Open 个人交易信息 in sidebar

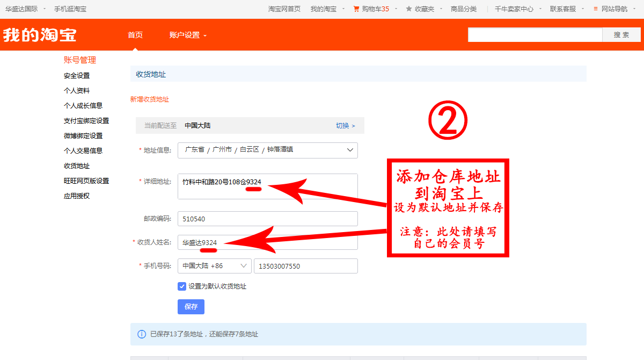click(x=83, y=151)
